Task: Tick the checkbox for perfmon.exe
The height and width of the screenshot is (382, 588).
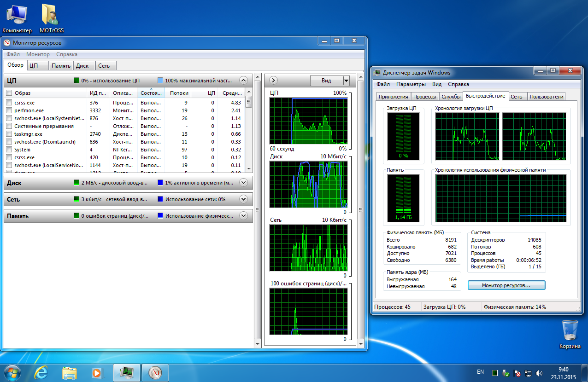Action: click(9, 110)
